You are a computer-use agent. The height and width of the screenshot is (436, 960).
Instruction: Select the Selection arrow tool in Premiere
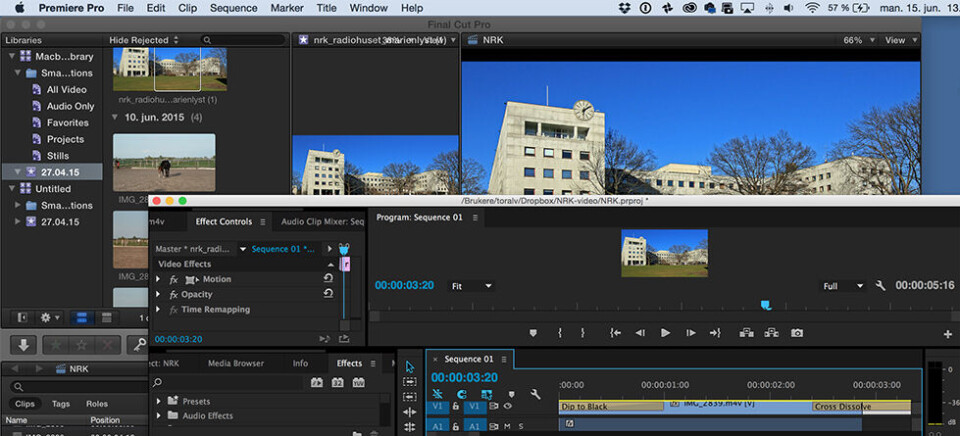click(410, 367)
